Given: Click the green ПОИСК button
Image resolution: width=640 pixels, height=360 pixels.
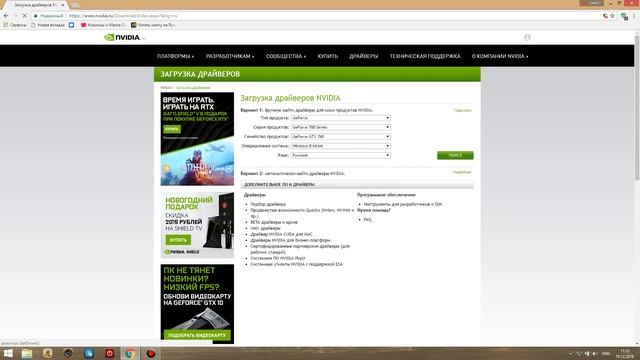Looking at the screenshot, I should point(455,155).
